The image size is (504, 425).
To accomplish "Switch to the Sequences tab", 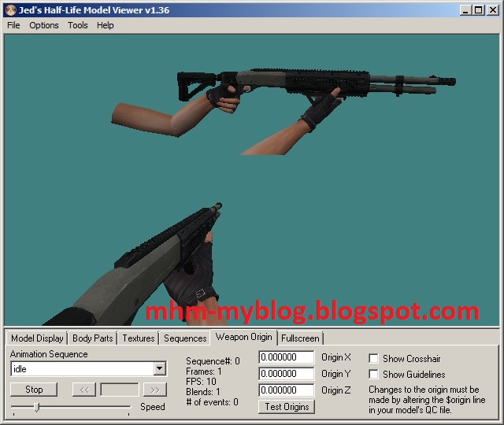I will click(185, 338).
